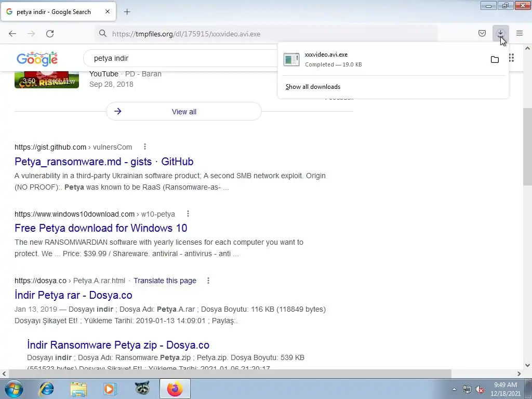Viewport: 532px width, 399px height.
Task: Select the 'petya indir - Google Search' tab
Action: [x=58, y=11]
